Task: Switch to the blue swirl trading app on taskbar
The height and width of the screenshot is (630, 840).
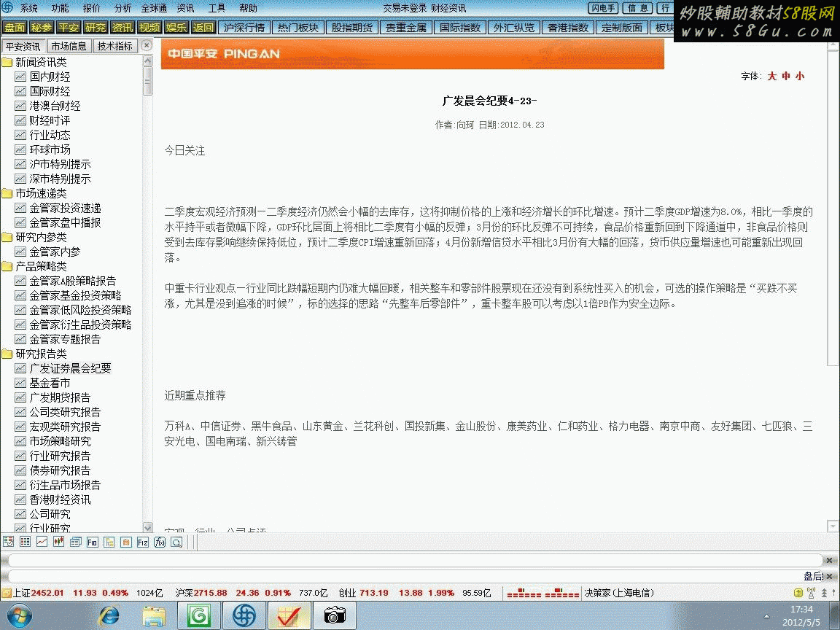Action: [244, 616]
